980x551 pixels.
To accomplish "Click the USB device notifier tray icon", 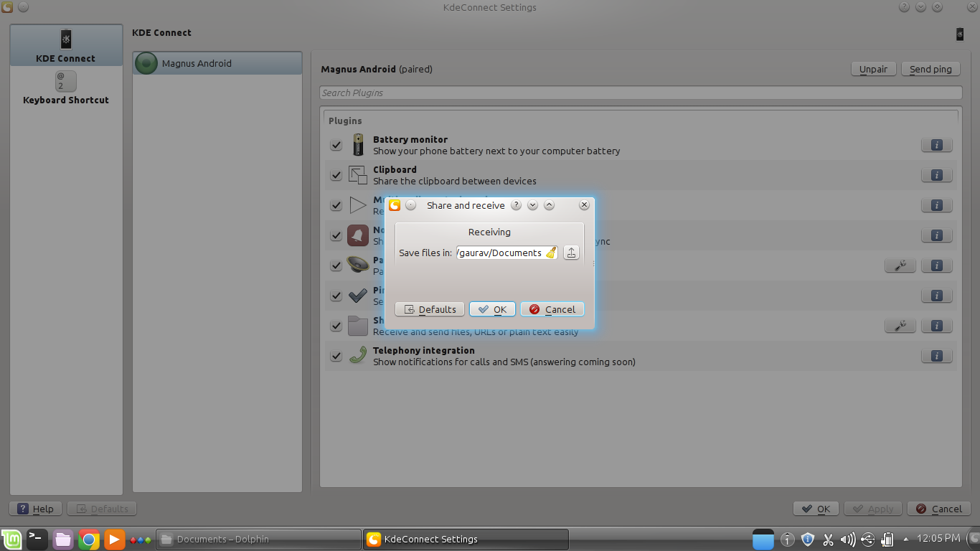I will (x=867, y=540).
